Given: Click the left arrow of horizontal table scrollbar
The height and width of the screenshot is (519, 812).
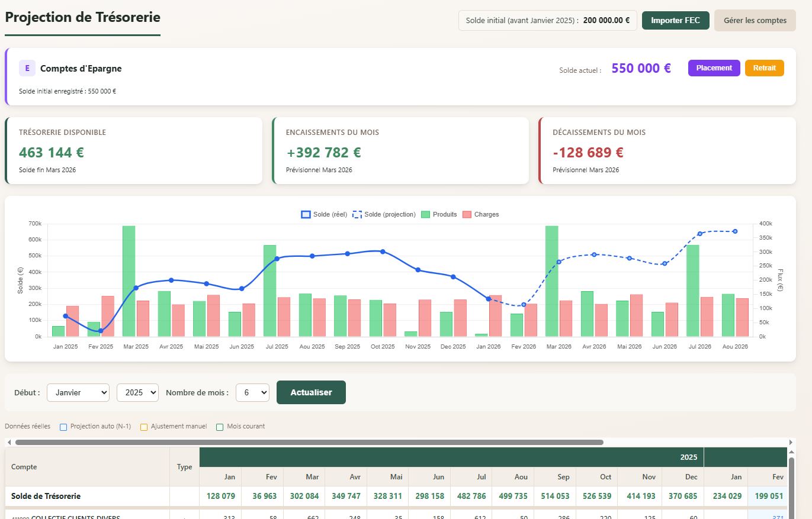Looking at the screenshot, I should pos(9,442).
